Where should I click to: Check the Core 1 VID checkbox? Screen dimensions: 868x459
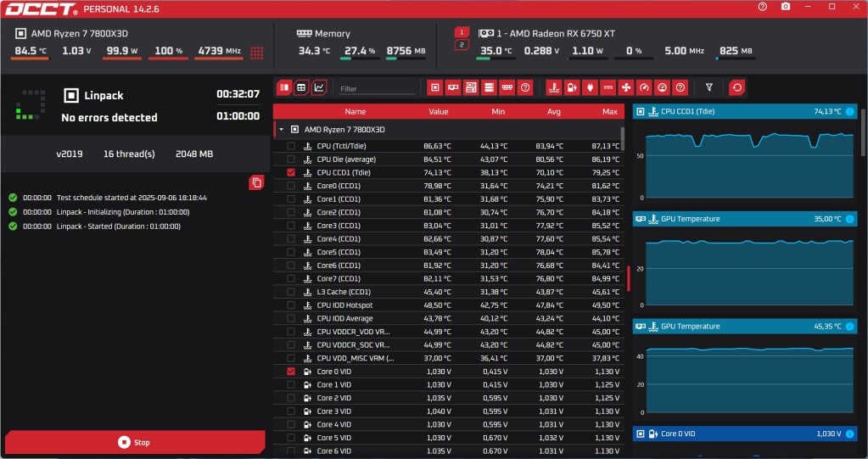click(291, 385)
